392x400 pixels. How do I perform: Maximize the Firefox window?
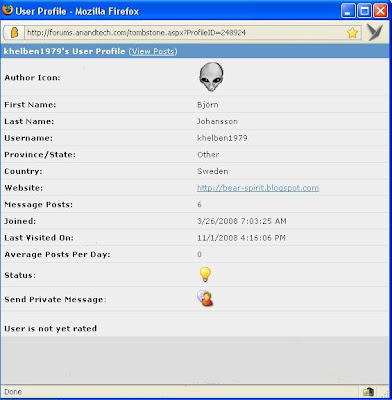[x=364, y=11]
